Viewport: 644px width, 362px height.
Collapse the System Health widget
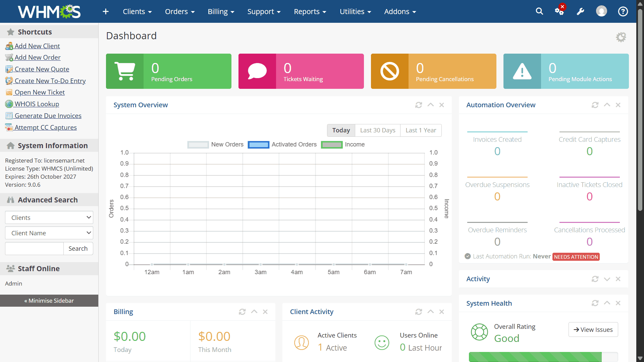pos(607,303)
